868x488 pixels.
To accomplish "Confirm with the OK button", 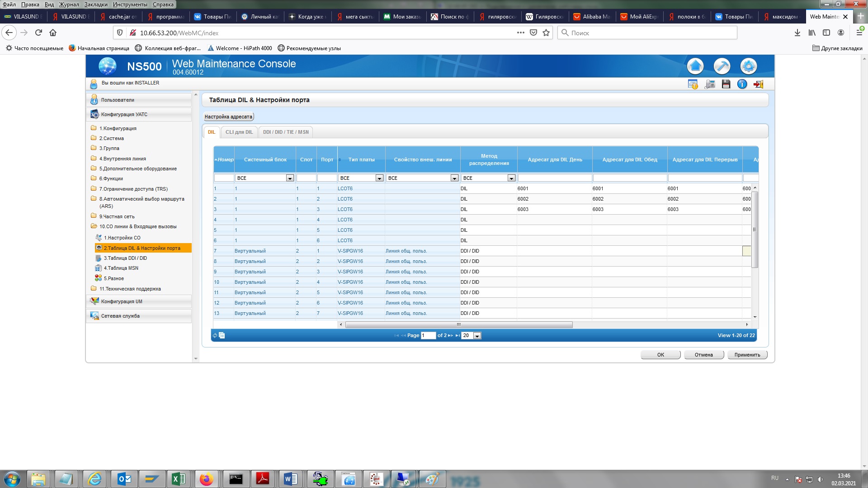I will coord(660,355).
